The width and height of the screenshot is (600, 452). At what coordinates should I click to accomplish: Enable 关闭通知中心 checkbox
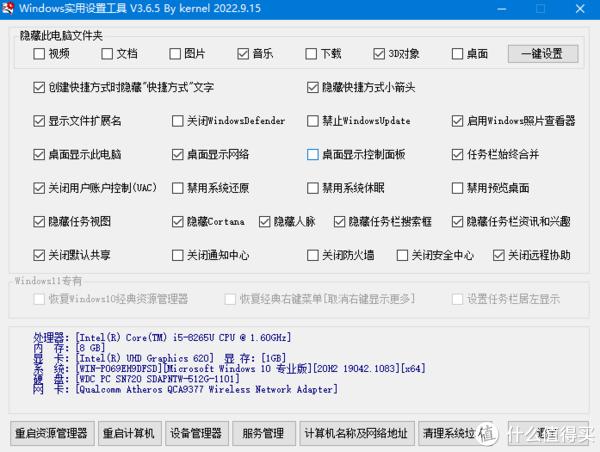[x=178, y=255]
